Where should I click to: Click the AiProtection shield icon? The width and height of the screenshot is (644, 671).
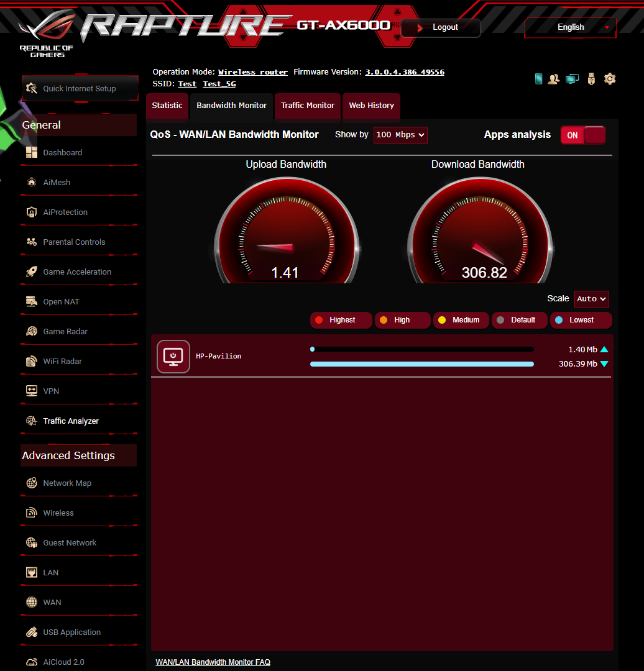point(31,212)
